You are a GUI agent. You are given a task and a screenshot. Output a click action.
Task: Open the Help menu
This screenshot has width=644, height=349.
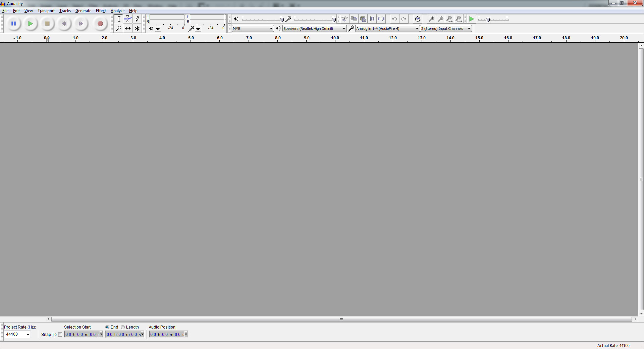click(133, 11)
